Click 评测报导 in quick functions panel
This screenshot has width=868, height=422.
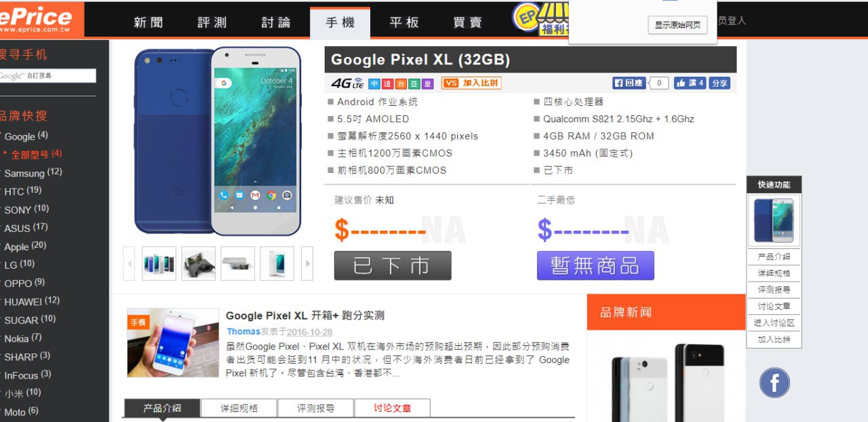click(x=774, y=290)
